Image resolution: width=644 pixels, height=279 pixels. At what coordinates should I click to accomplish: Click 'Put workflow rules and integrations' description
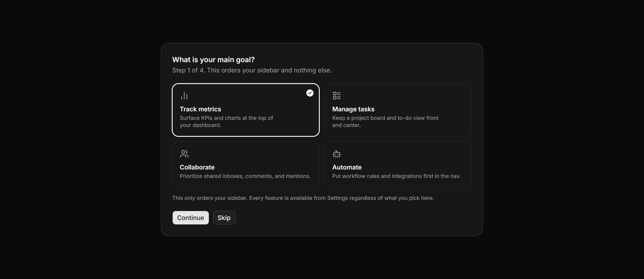396,176
